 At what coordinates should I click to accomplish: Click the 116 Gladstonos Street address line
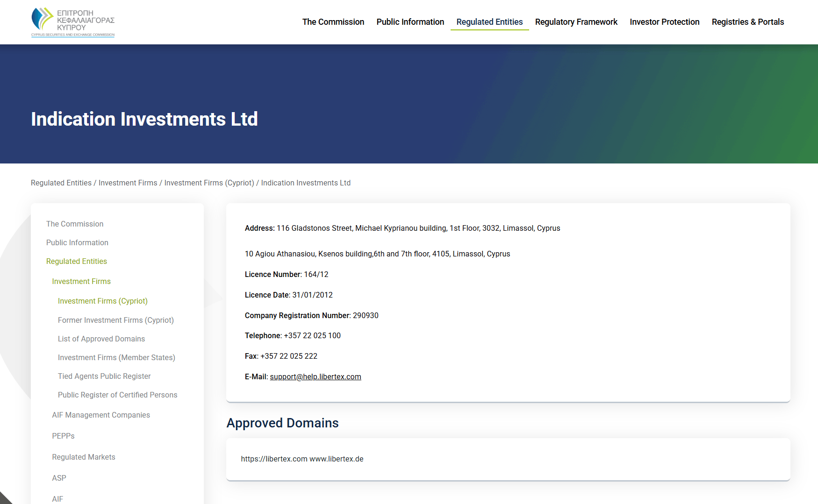[402, 228]
